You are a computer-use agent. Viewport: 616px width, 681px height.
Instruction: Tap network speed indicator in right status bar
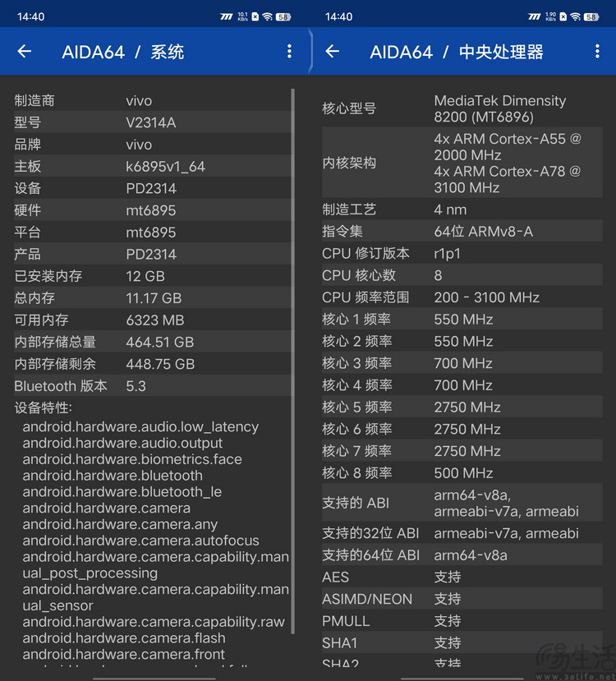[550, 16]
